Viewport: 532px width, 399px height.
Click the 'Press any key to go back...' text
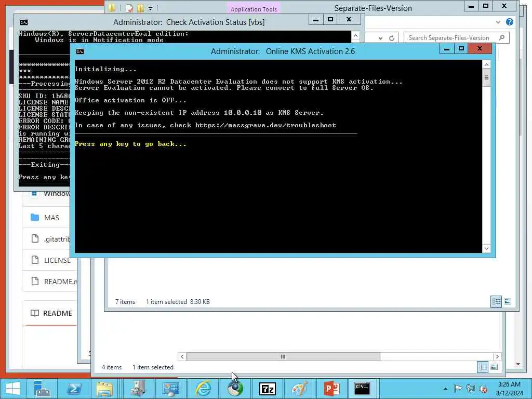coord(130,144)
